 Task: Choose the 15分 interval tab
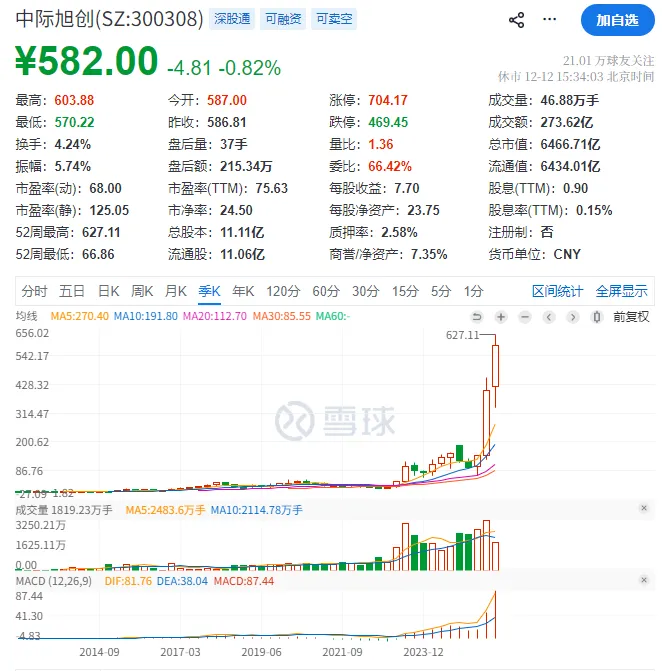pyautogui.click(x=405, y=291)
